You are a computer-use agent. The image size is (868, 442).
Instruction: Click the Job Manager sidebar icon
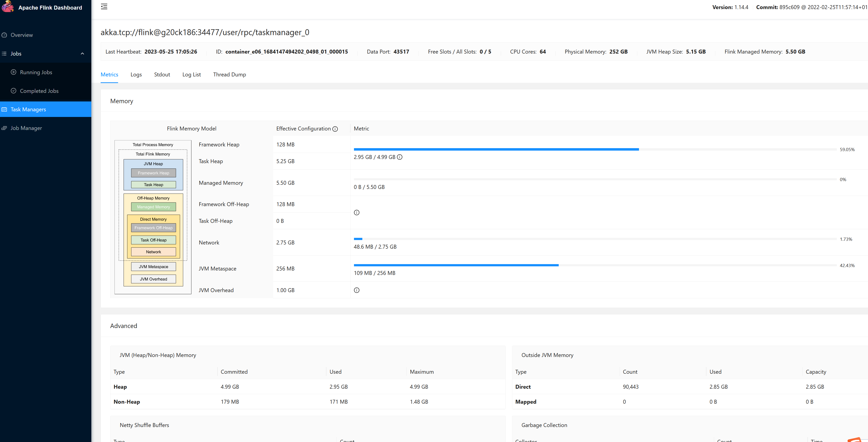4,128
